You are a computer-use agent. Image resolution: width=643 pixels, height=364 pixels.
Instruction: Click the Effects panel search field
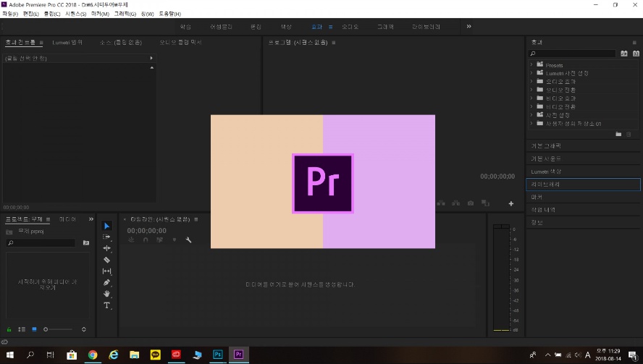point(573,54)
